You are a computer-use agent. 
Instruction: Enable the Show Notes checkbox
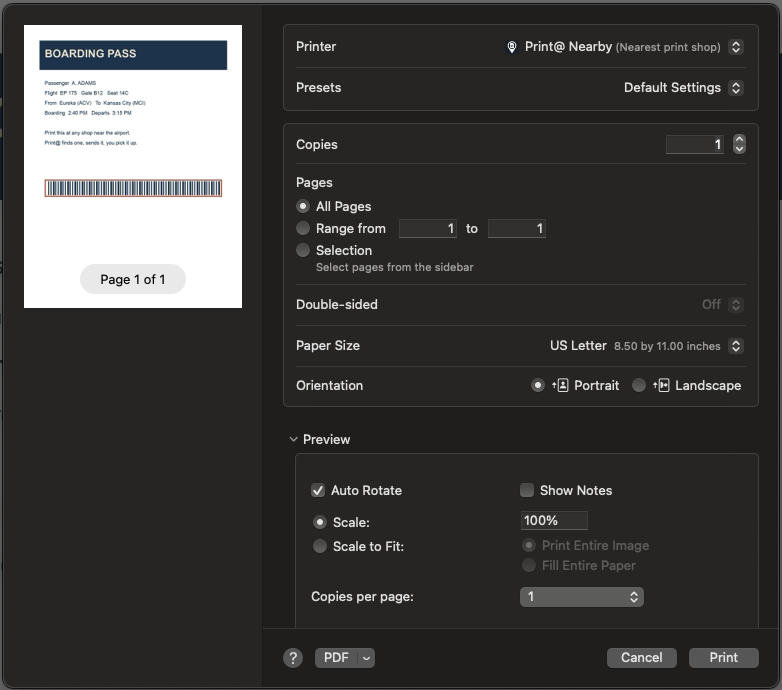527,490
